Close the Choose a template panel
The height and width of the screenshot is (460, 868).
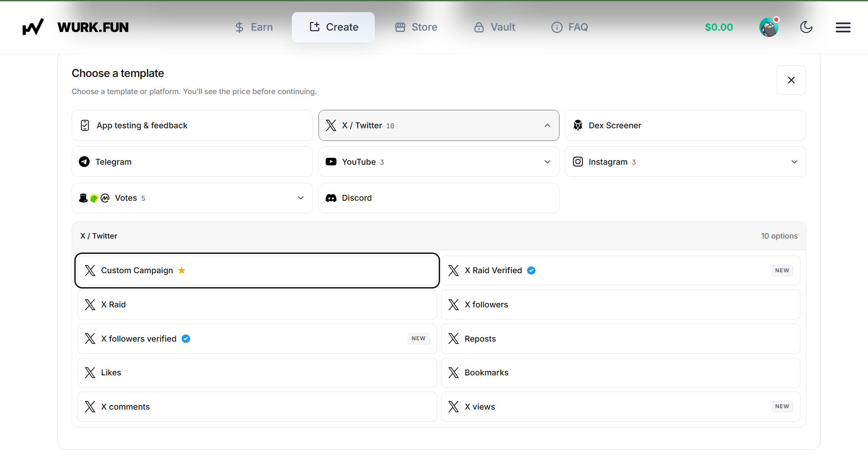pos(791,80)
